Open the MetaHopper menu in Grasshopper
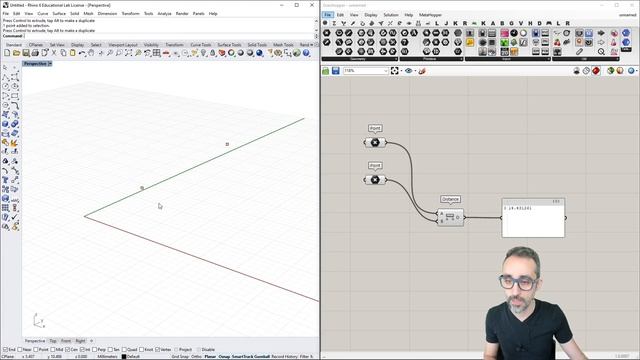This screenshot has height=360, width=640. (x=430, y=15)
